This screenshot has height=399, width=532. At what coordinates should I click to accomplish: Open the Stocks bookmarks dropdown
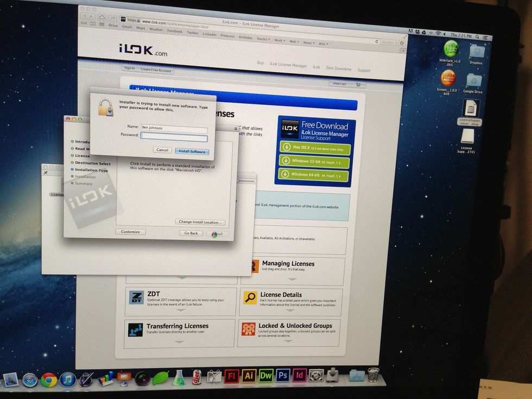point(263,39)
